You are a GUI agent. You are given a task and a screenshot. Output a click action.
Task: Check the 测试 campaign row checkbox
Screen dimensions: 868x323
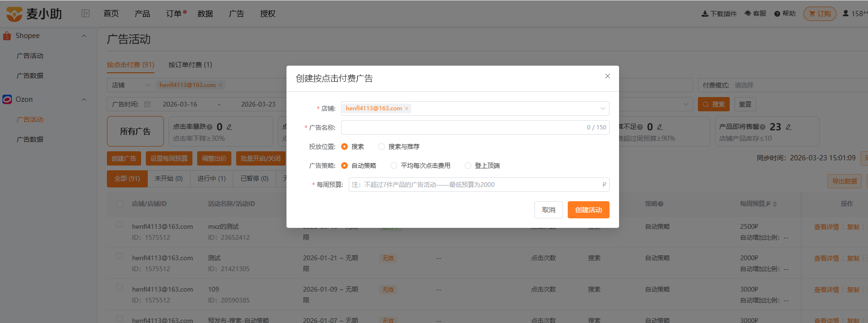[x=120, y=256]
